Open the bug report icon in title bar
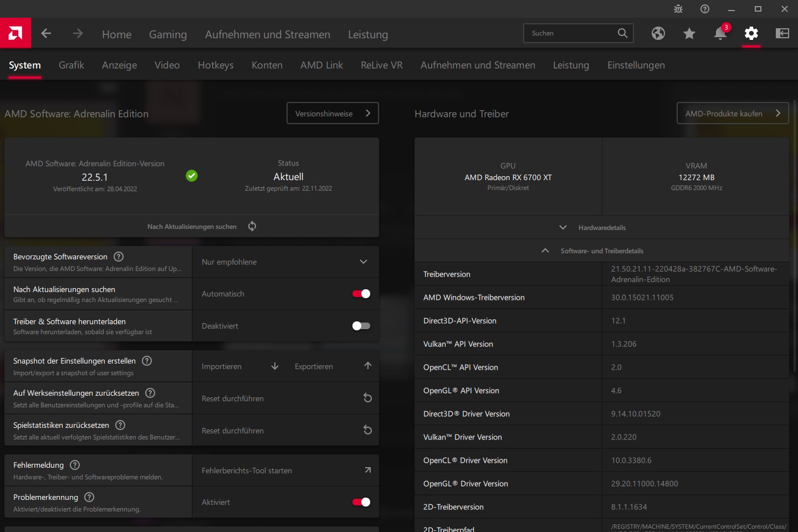The image size is (798, 532). 678,9
